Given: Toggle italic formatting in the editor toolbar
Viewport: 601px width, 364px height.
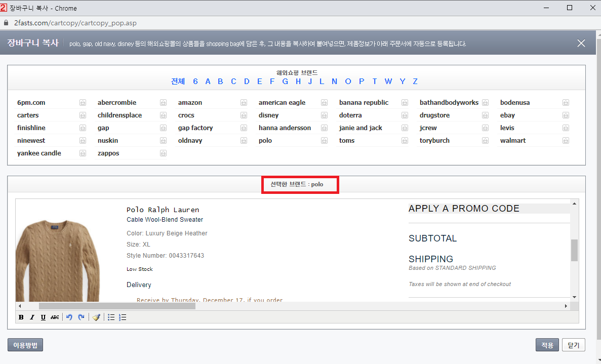Looking at the screenshot, I should pyautogui.click(x=32, y=317).
